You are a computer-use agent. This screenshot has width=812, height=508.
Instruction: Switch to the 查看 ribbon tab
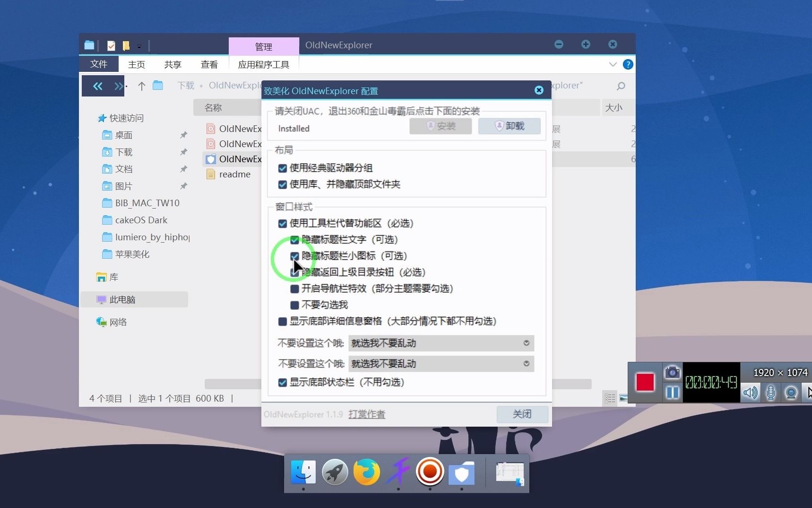[208, 64]
